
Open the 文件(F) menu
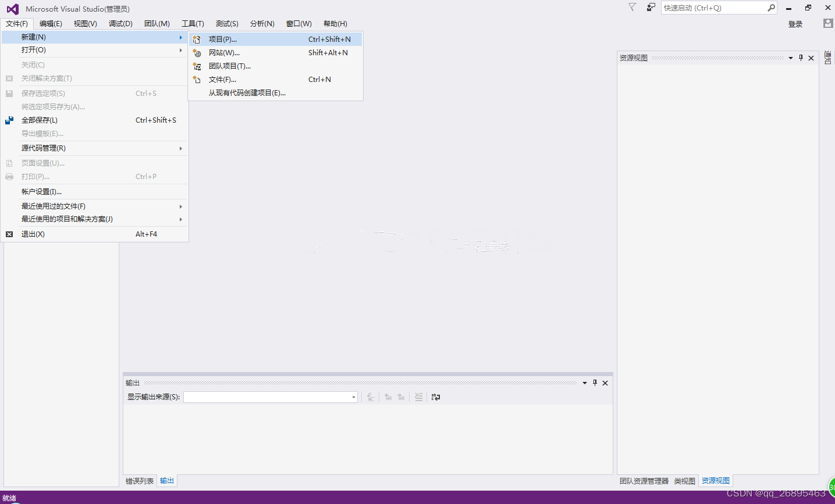coord(17,24)
